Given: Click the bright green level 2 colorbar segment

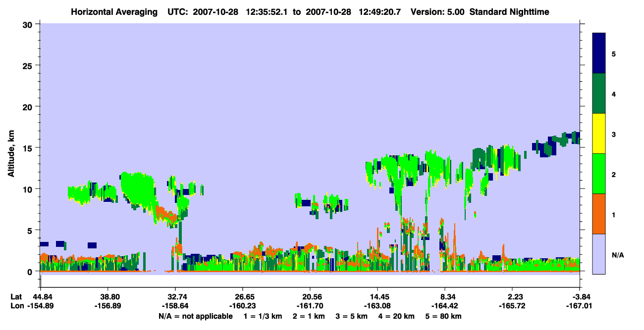Looking at the screenshot, I should (599, 174).
